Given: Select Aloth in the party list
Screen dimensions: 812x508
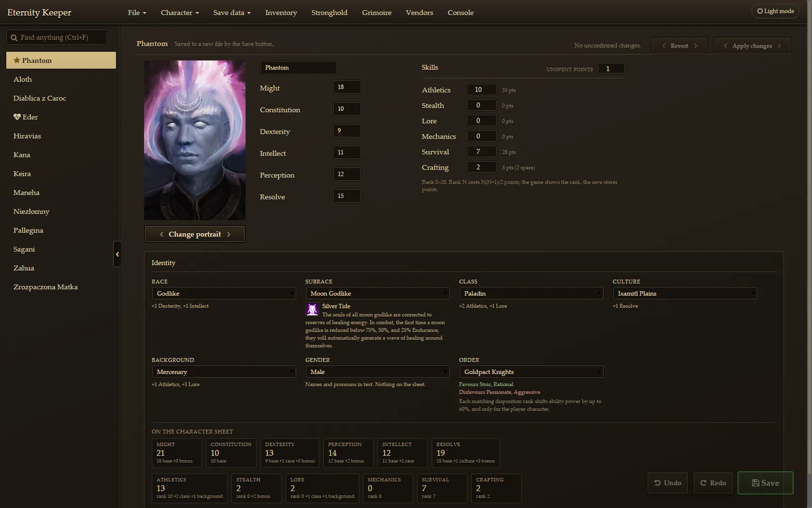Looking at the screenshot, I should click(x=61, y=79).
